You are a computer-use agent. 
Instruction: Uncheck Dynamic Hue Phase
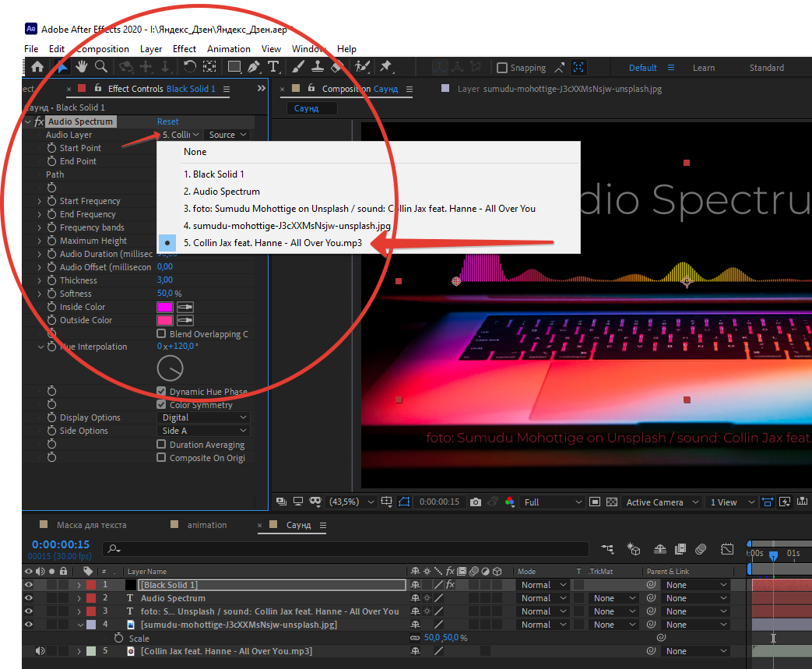161,391
